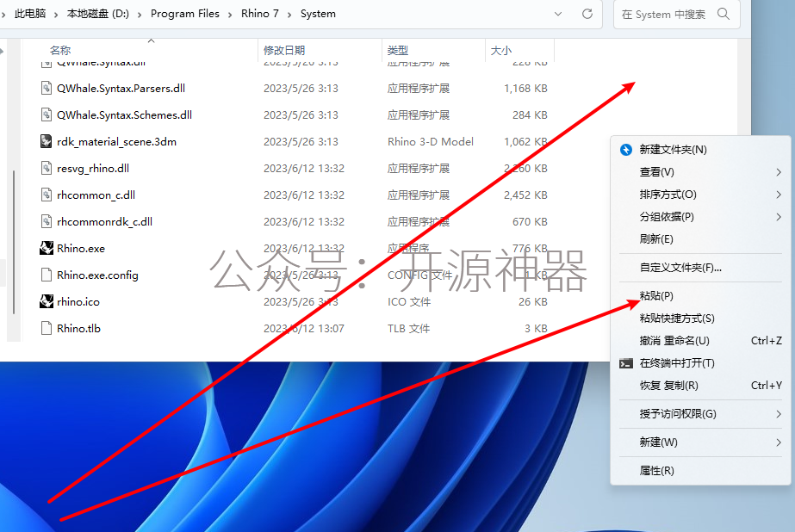
Task: Select file name rdk_material_scene.3dm
Action: pos(116,142)
